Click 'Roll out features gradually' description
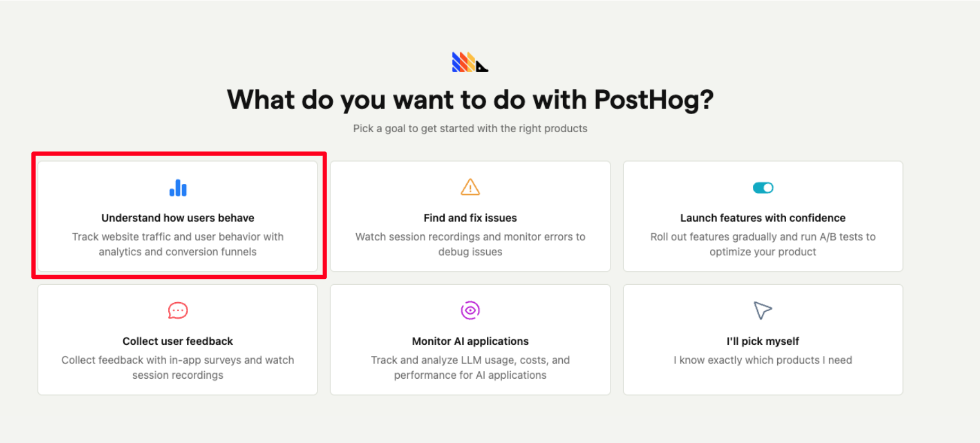The image size is (980, 443). [763, 244]
